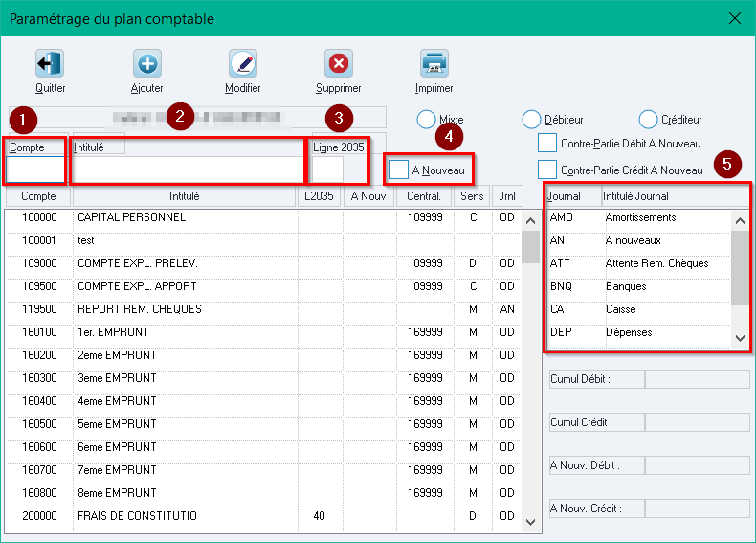Click the Modifier pencil icon
The image size is (756, 543).
point(243,63)
